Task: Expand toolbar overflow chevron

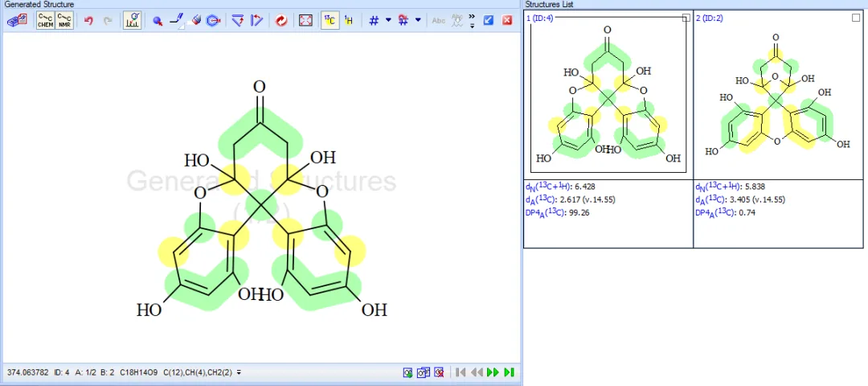Action: 472,17
